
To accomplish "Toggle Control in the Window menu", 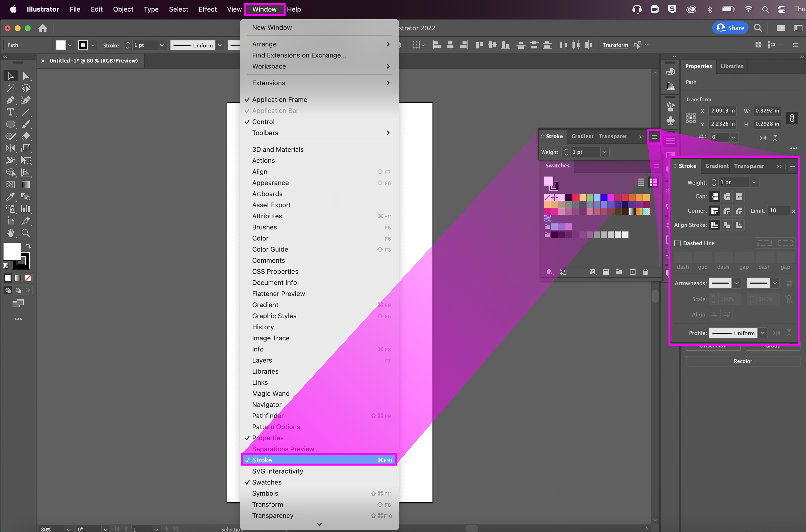I will [x=263, y=122].
